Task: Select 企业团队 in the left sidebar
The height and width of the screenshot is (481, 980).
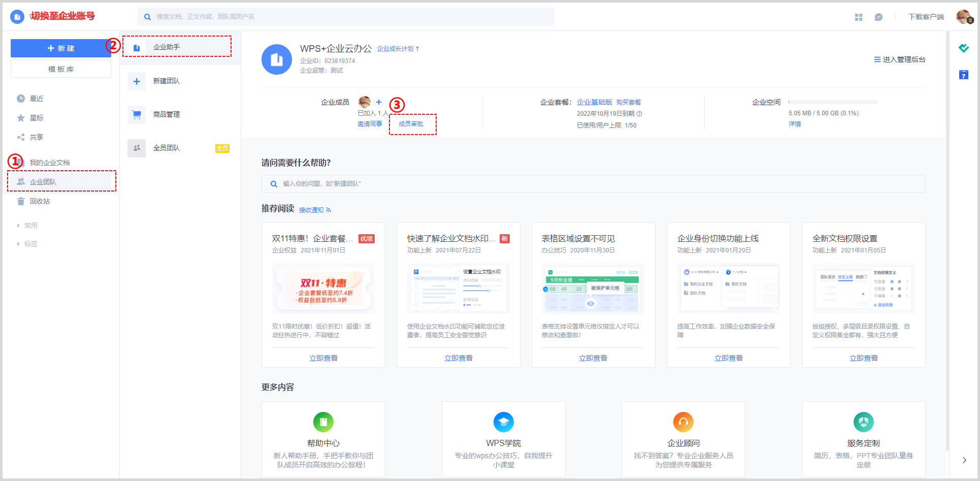Action: (x=61, y=181)
